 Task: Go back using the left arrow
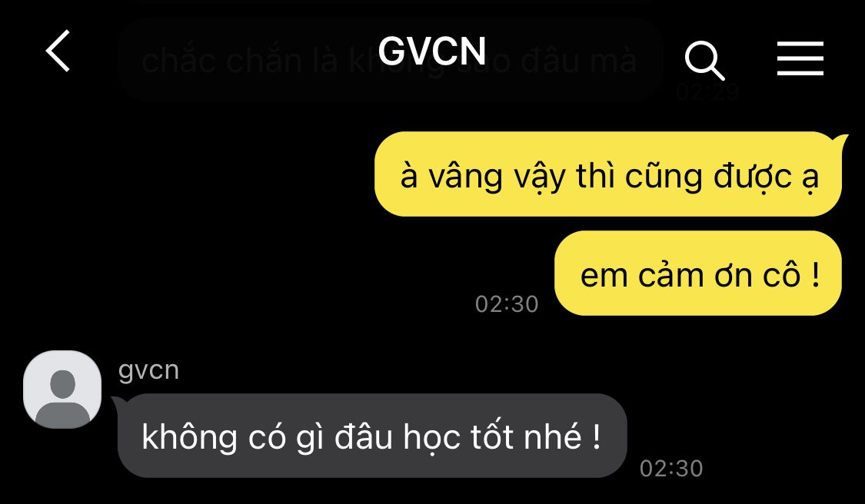pyautogui.click(x=58, y=51)
